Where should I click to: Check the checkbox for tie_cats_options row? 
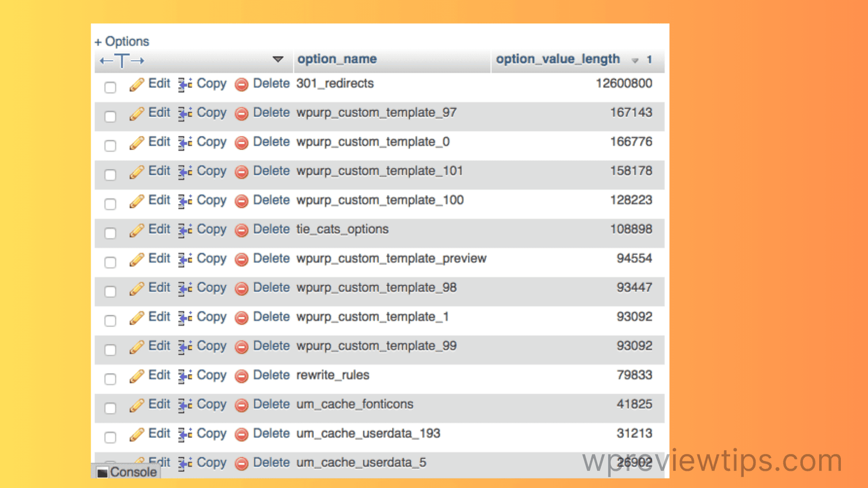[x=110, y=233]
